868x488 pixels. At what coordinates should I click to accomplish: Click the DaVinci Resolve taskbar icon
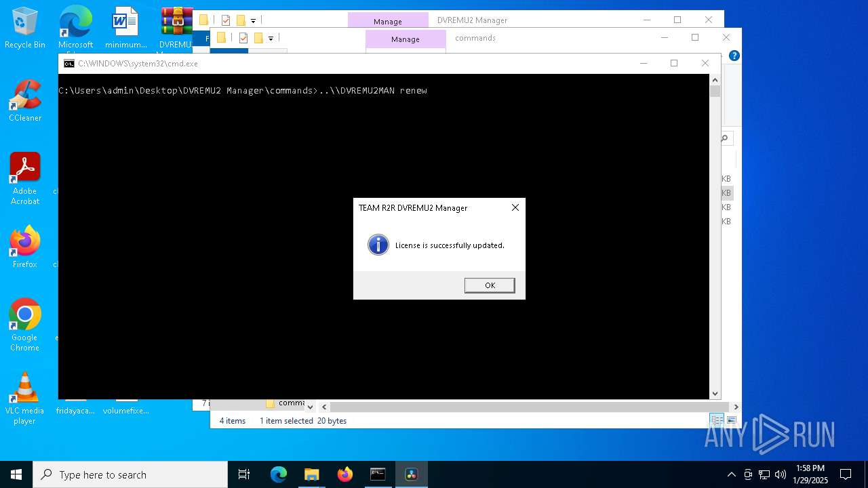tap(411, 474)
